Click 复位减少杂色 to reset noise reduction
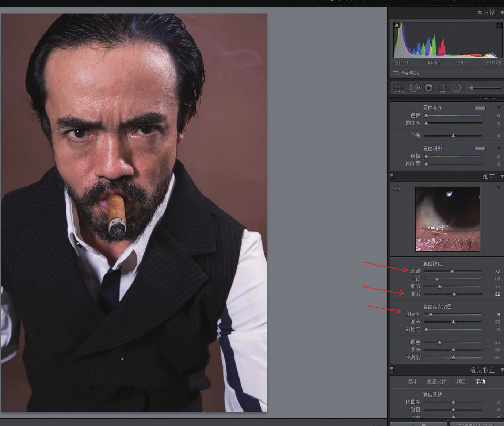Viewport: 504px width, 426px height. (437, 306)
